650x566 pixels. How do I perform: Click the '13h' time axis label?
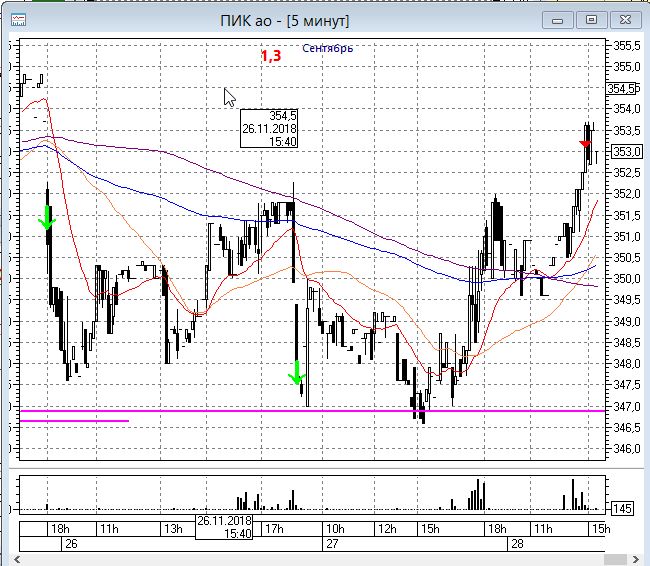[x=173, y=529]
